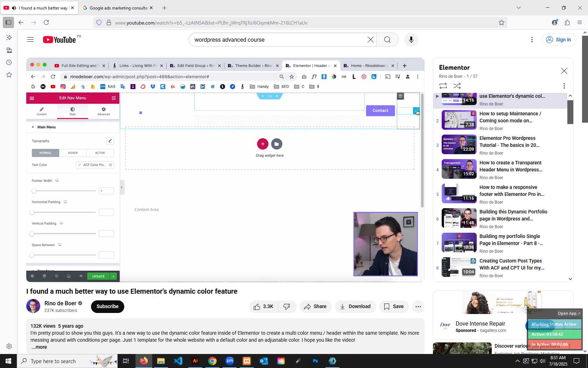Image resolution: width=588 pixels, height=368 pixels.
Task: Open site security shield icon
Action: [99, 22]
